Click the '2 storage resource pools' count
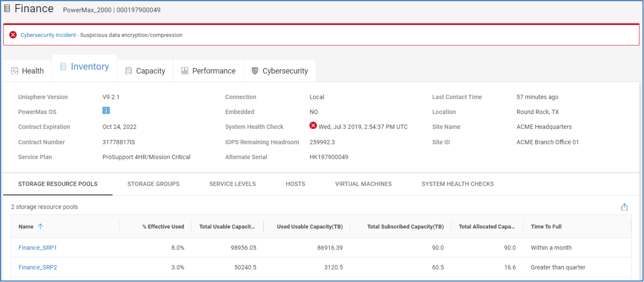 [44, 207]
